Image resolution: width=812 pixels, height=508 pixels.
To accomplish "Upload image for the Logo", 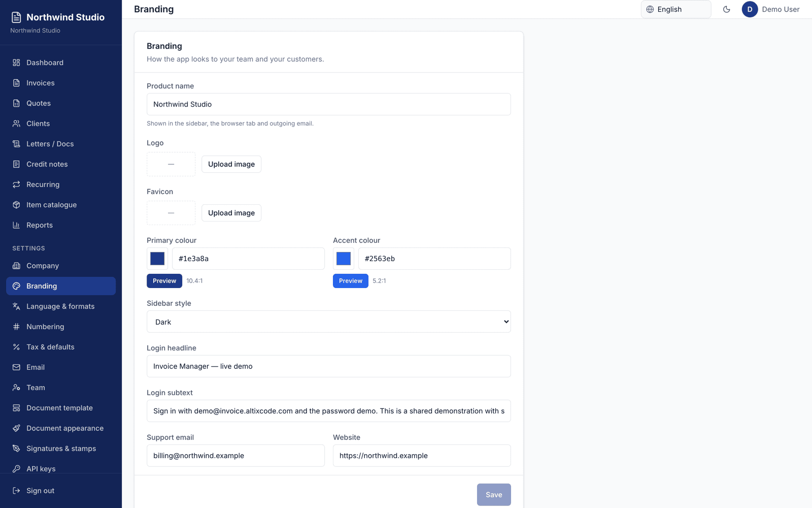I will click(x=231, y=164).
